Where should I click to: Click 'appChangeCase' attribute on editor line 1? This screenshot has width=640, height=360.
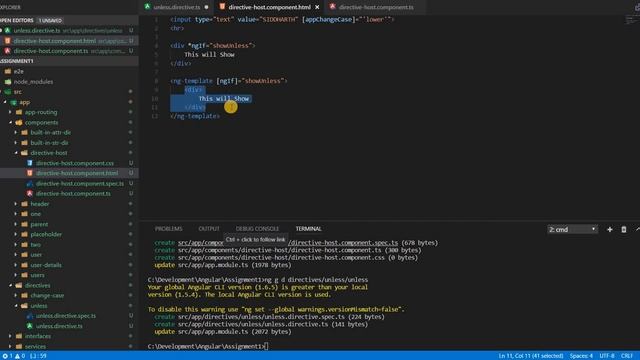(328, 19)
